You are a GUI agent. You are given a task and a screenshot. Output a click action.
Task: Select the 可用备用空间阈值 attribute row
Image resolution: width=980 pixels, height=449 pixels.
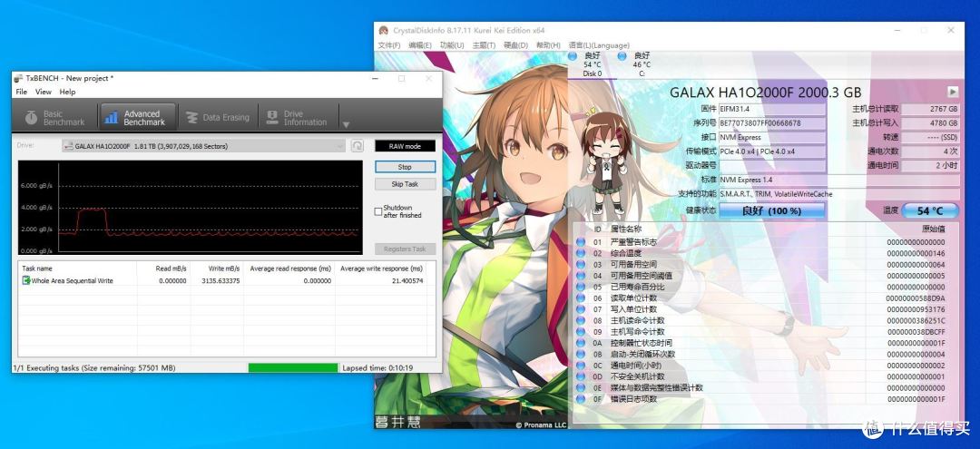[765, 276]
